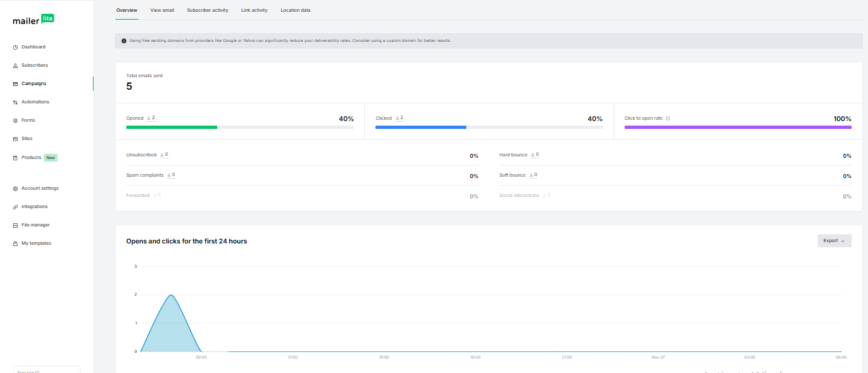This screenshot has height=373, width=868.
Task: Click the Integrations link icon
Action: coord(15,207)
